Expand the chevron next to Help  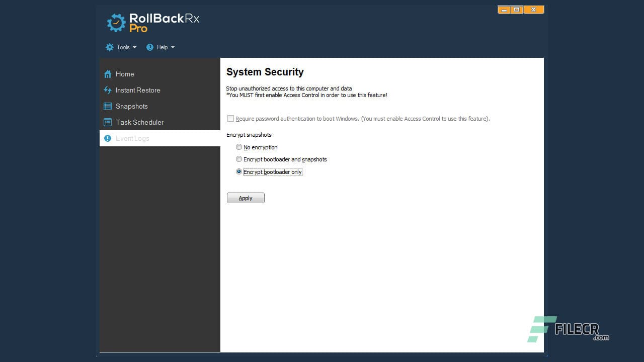point(172,47)
